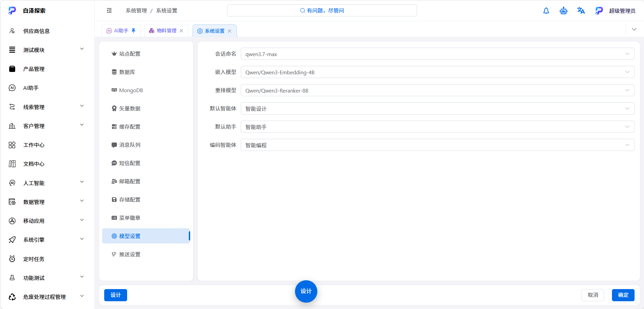The height and width of the screenshot is (309, 644).
Task: Switch to the 物料管理 tab
Action: point(166,31)
